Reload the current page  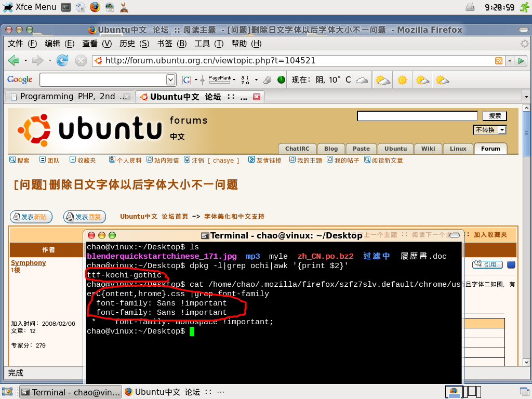pyautogui.click(x=62, y=60)
